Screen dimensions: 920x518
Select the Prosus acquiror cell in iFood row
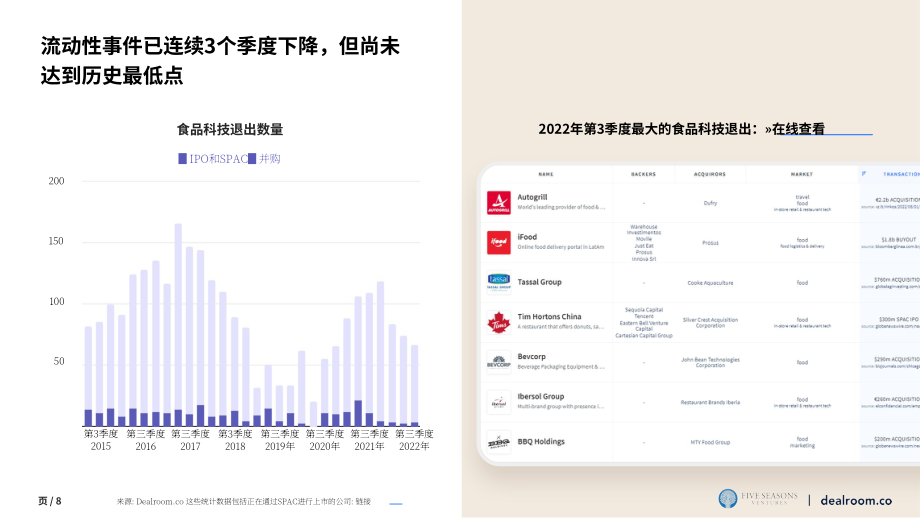[x=710, y=243]
